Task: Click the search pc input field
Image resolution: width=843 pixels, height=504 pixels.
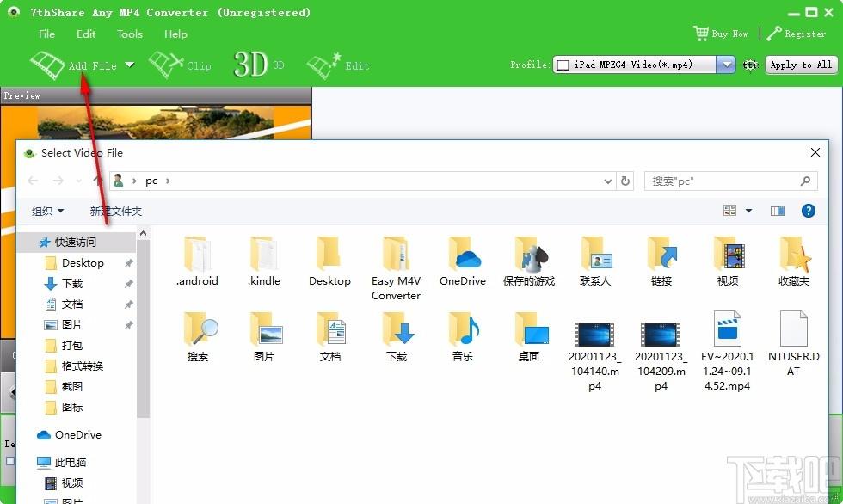Action: tap(730, 181)
